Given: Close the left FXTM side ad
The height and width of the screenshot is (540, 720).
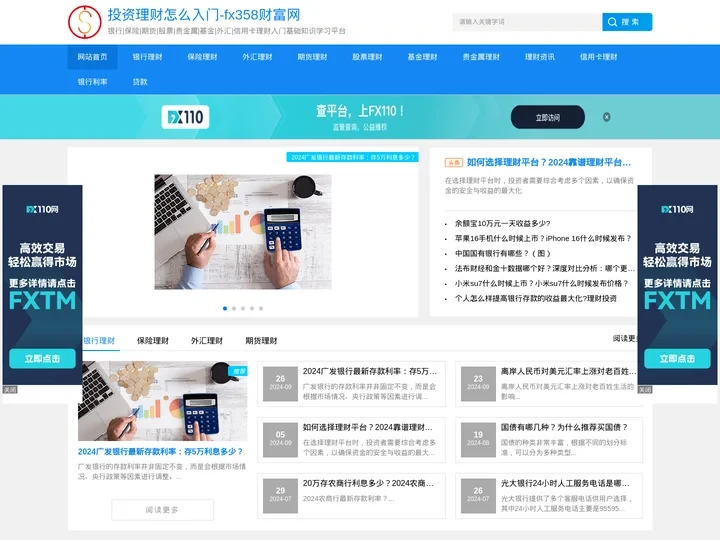Looking at the screenshot, I should point(10,390).
